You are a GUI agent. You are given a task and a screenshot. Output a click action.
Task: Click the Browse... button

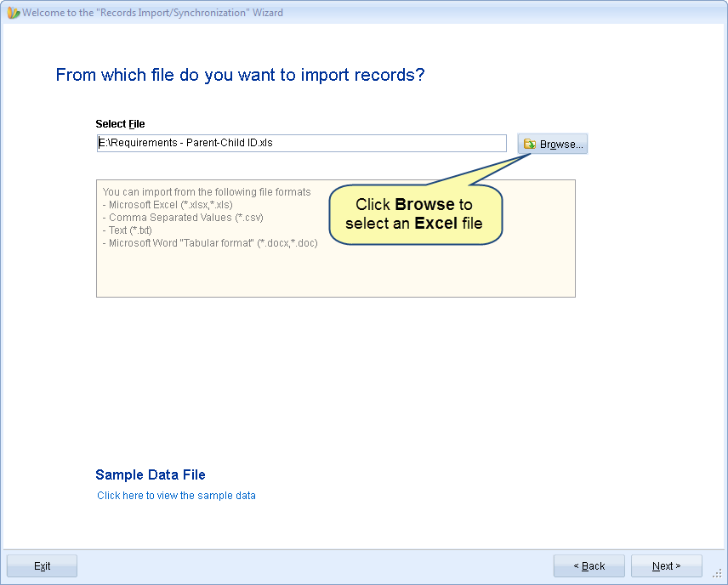pyautogui.click(x=553, y=144)
